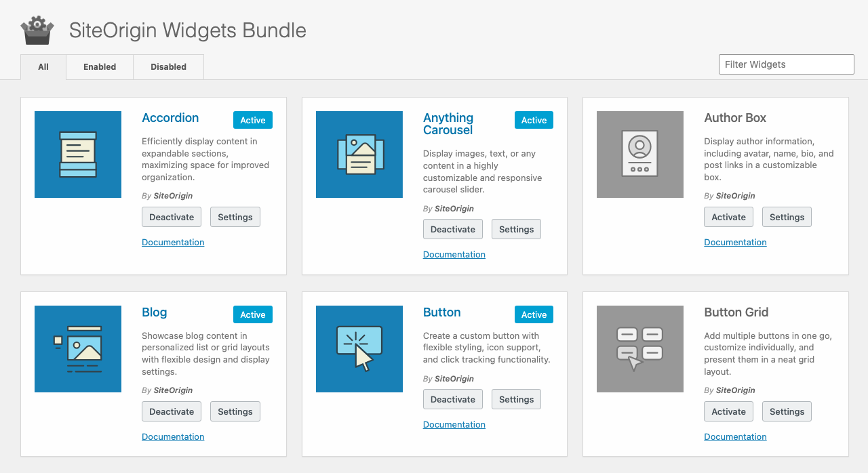Viewport: 868px width, 473px height.
Task: Deactivate the Anything Carousel widget
Action: pyautogui.click(x=453, y=229)
